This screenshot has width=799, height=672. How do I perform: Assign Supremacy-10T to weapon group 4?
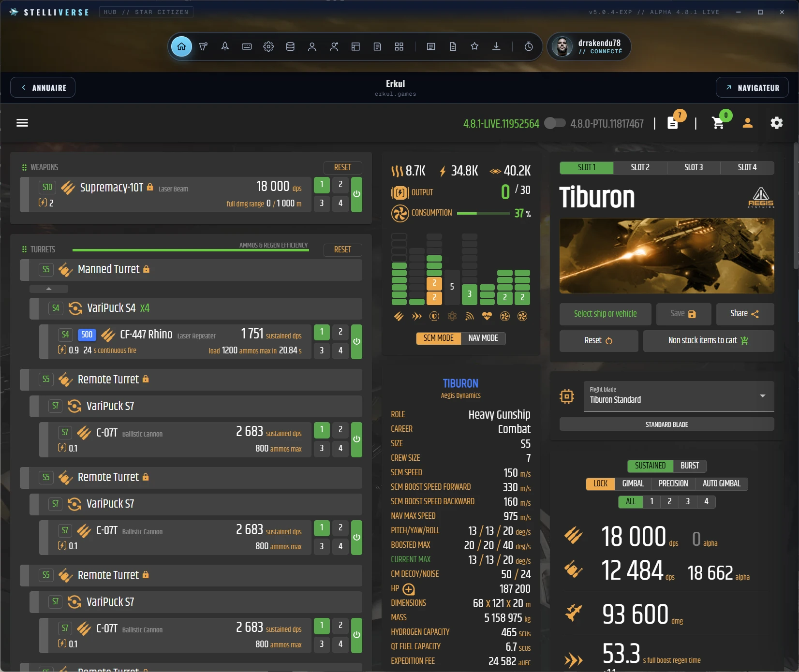tap(340, 203)
